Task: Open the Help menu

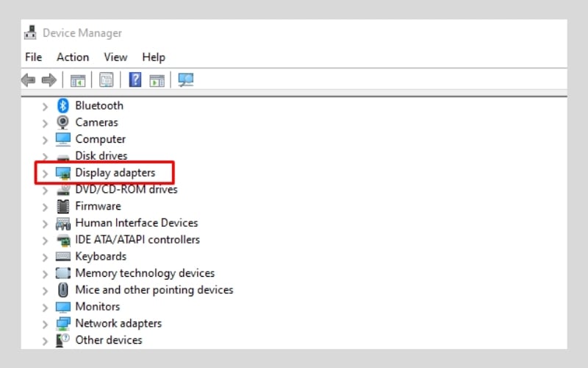Action: [154, 57]
